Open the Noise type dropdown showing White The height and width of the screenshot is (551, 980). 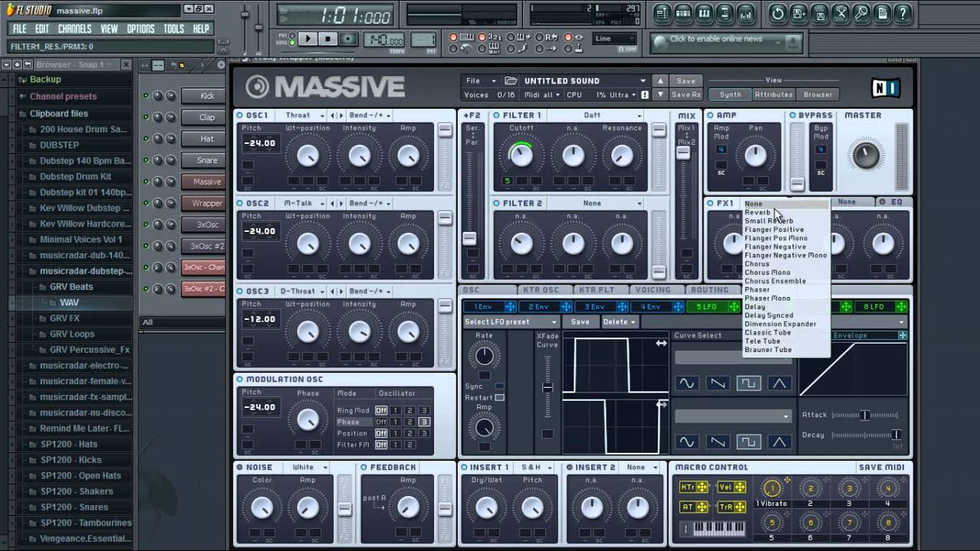tap(309, 468)
